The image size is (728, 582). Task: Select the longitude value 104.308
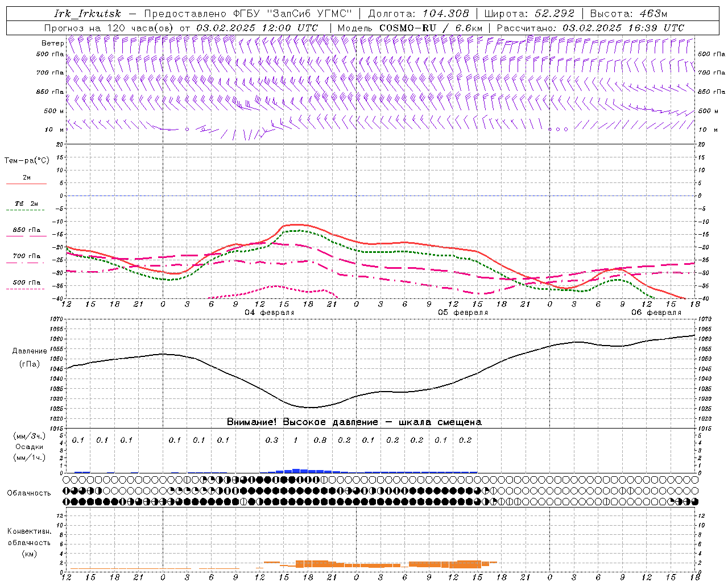[x=445, y=14]
